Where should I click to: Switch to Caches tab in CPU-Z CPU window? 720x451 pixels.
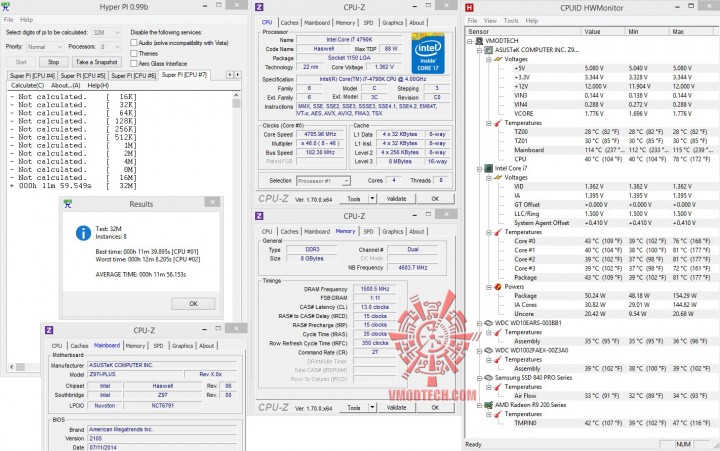[x=289, y=23]
